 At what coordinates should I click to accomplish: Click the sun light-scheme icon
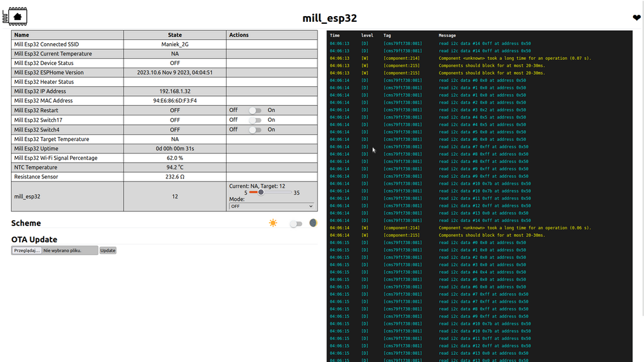click(x=273, y=223)
